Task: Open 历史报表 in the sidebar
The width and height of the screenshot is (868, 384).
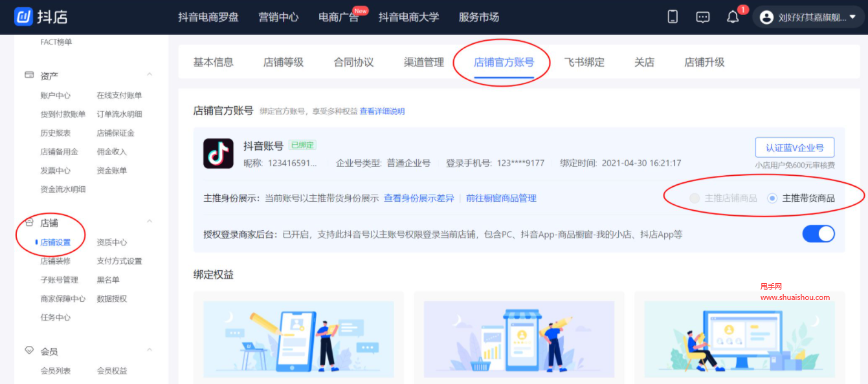Action: point(55,133)
